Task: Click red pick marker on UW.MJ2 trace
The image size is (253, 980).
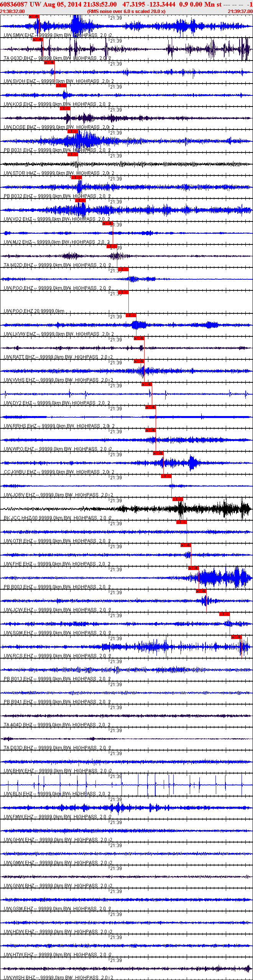Action: click(108, 223)
